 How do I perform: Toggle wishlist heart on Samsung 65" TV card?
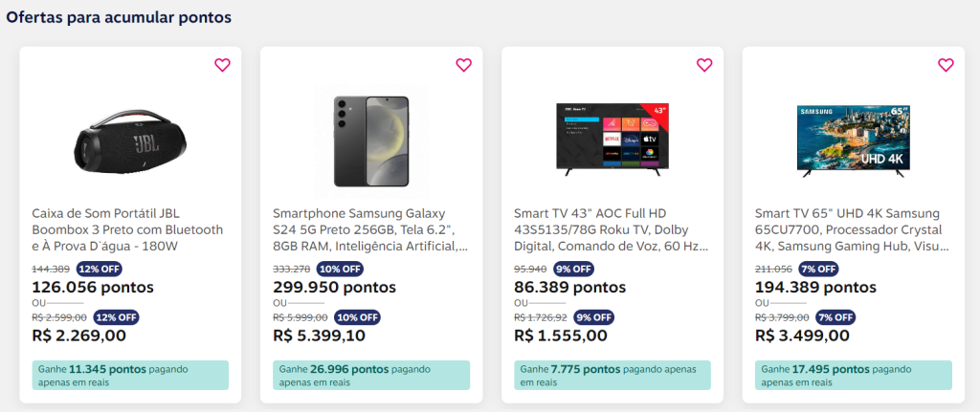point(946,65)
